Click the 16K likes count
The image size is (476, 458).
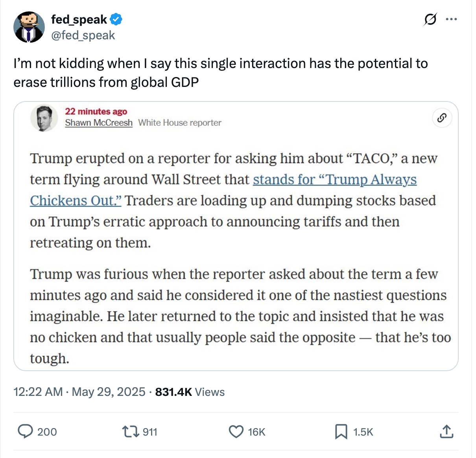click(256, 432)
